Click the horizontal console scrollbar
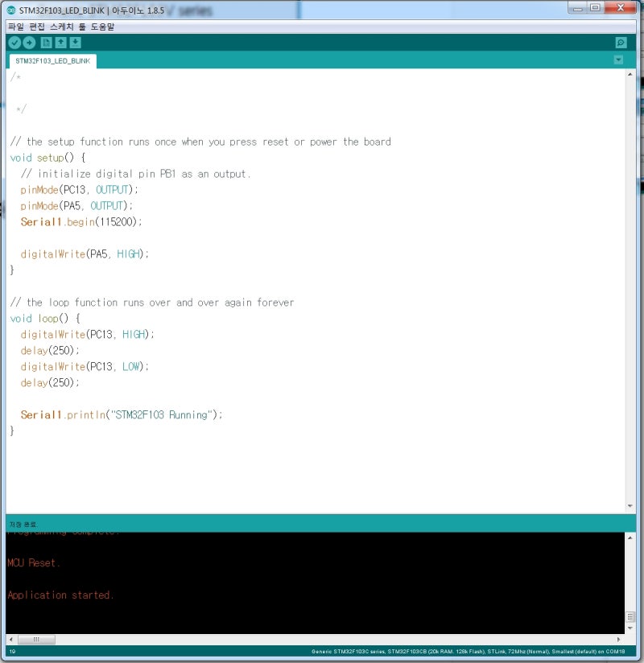This screenshot has width=644, height=663. pyautogui.click(x=36, y=639)
